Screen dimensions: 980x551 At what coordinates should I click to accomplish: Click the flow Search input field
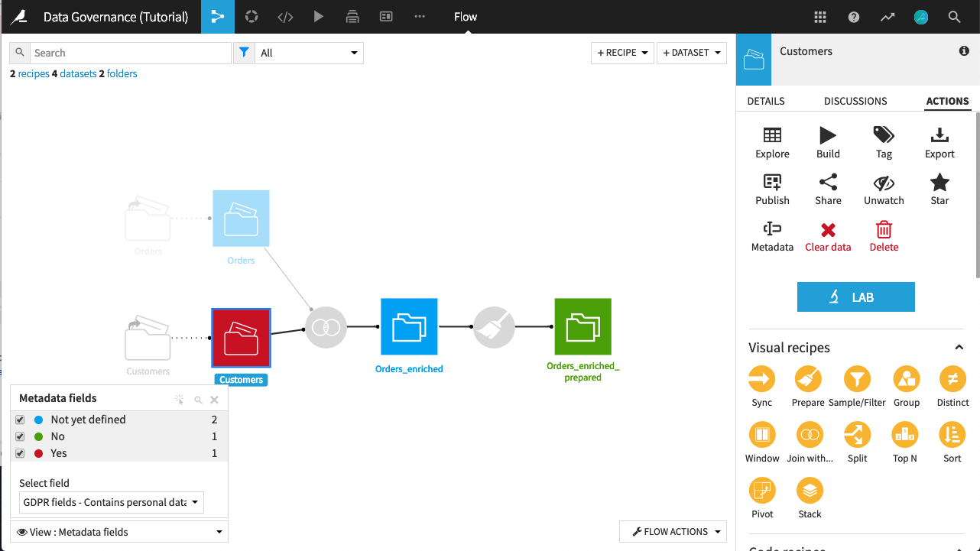[130, 53]
